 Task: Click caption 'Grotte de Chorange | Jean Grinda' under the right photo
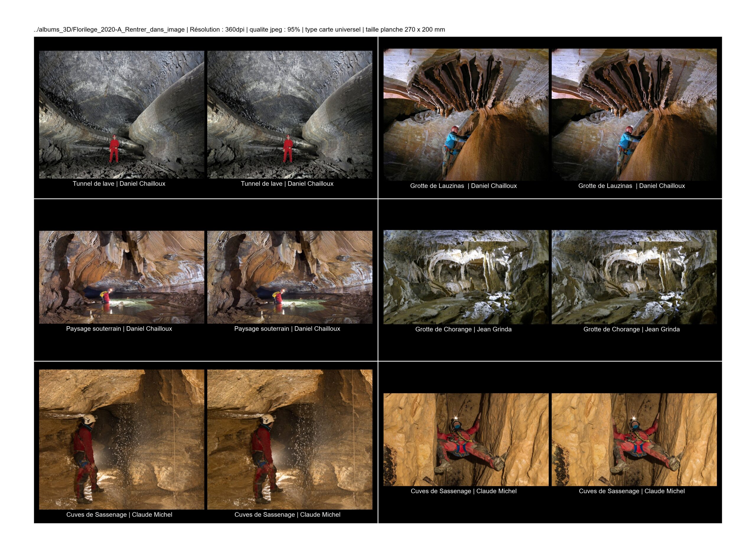tap(631, 329)
